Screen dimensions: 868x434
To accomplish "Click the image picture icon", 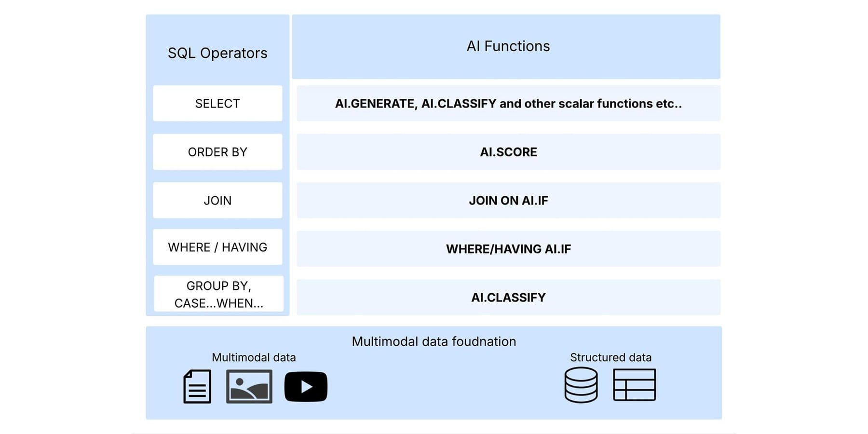I will pos(249,386).
